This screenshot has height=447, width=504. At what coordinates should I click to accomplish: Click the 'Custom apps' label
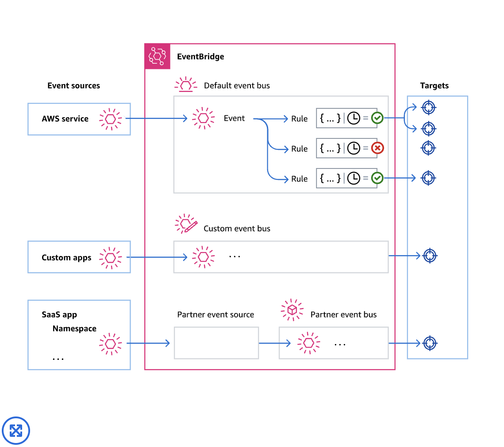pos(66,258)
